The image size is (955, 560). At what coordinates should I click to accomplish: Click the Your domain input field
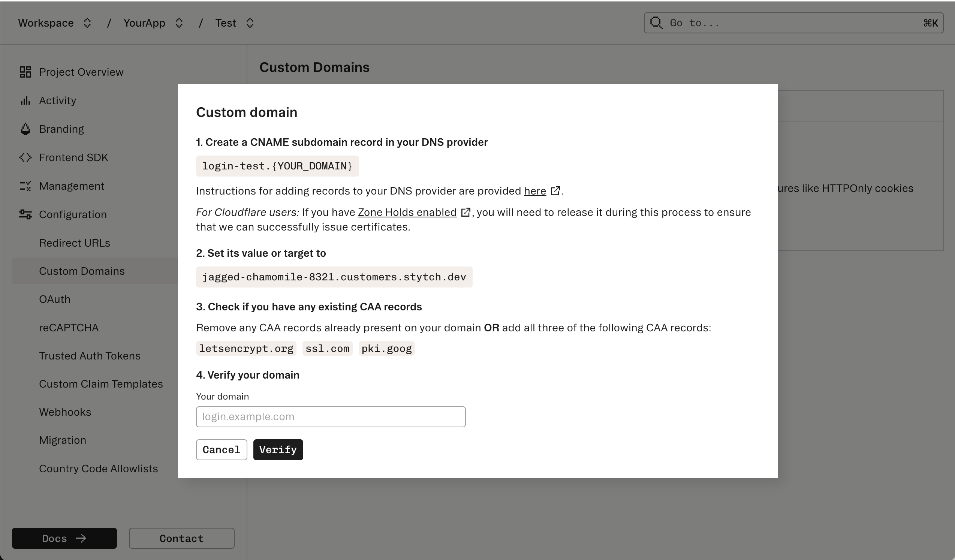pos(330,416)
